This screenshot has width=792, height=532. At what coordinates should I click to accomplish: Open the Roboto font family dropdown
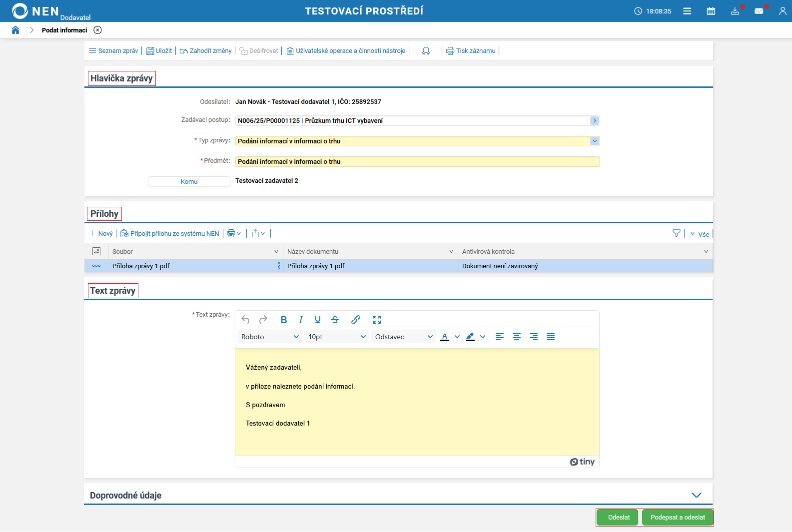270,337
